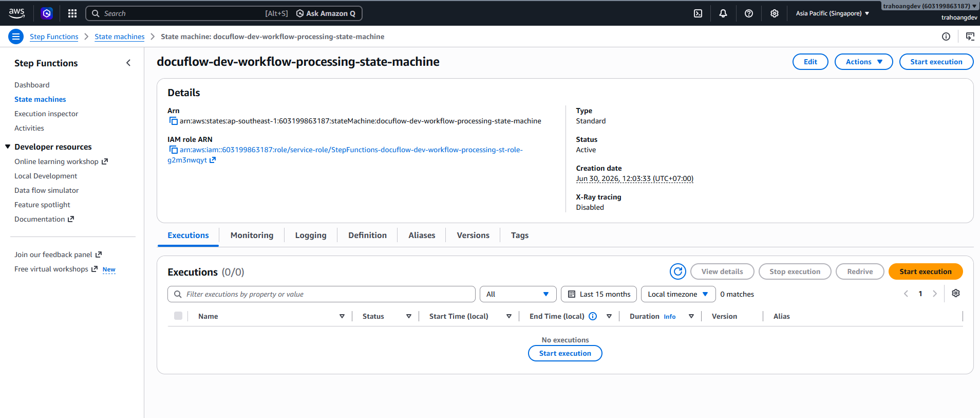Screen dimensions: 980x418
Task: Open CloudShell terminal icon
Action: tap(698, 13)
